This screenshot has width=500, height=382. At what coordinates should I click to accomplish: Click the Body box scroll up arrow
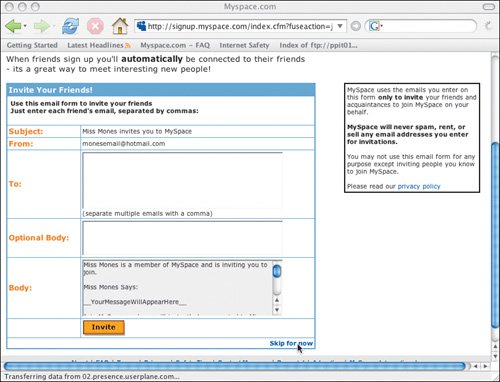(x=277, y=300)
